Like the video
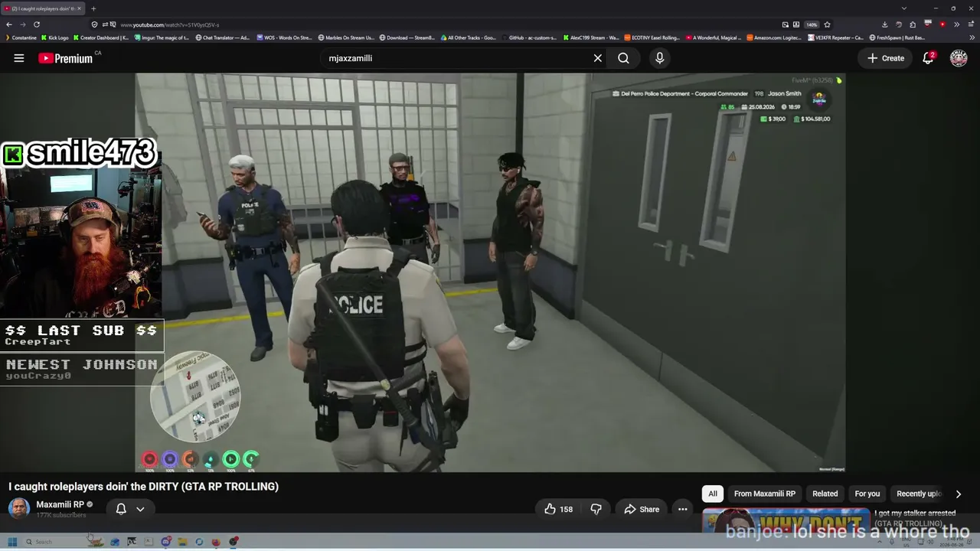The image size is (980, 551). point(558,509)
